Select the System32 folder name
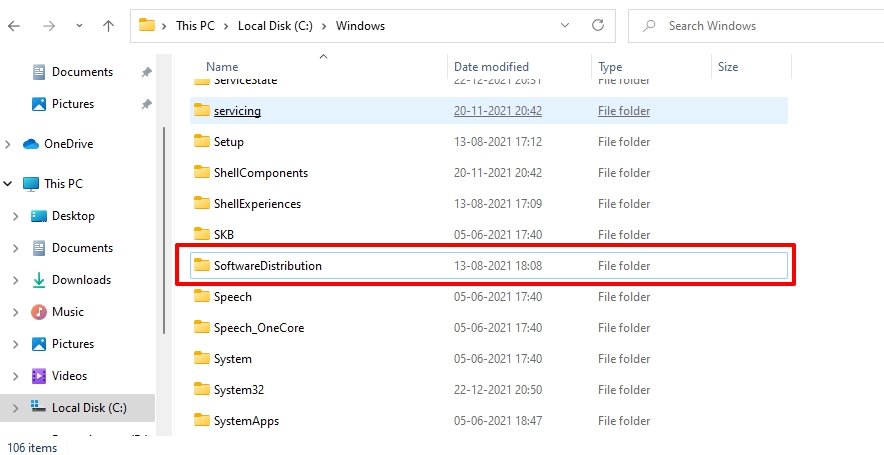The width and height of the screenshot is (884, 455). tap(239, 390)
